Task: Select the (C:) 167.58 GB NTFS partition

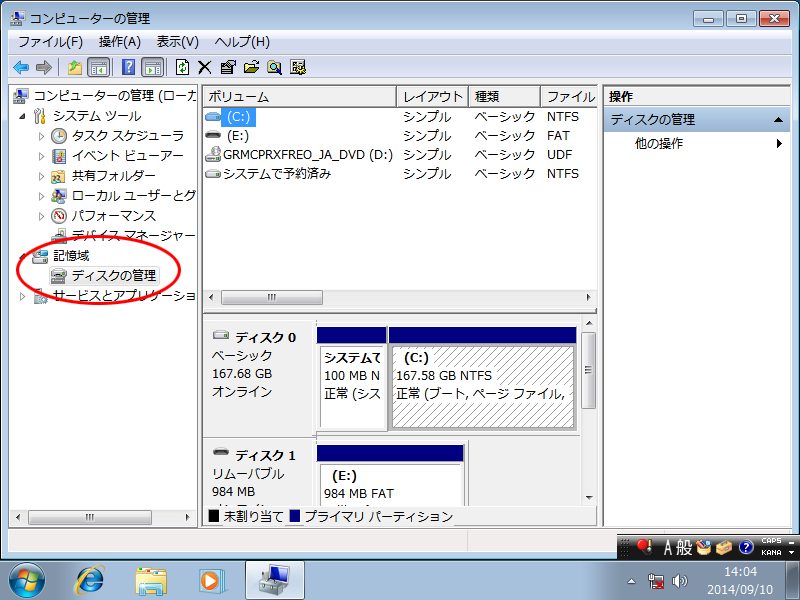Action: pos(482,385)
